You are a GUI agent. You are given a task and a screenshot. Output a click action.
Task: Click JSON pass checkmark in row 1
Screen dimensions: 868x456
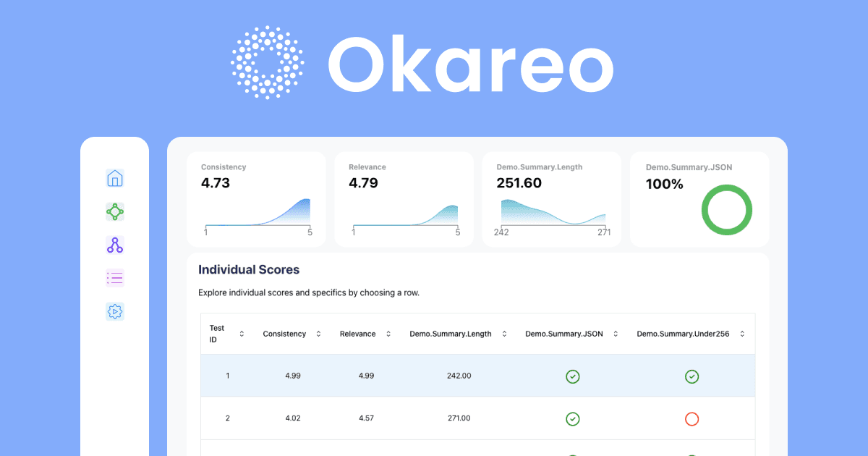[x=572, y=376]
